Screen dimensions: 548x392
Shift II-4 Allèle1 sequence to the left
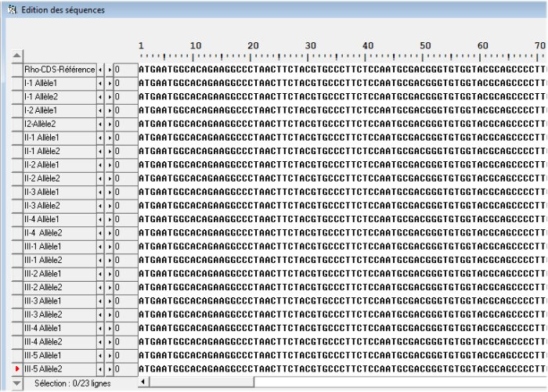point(100,219)
